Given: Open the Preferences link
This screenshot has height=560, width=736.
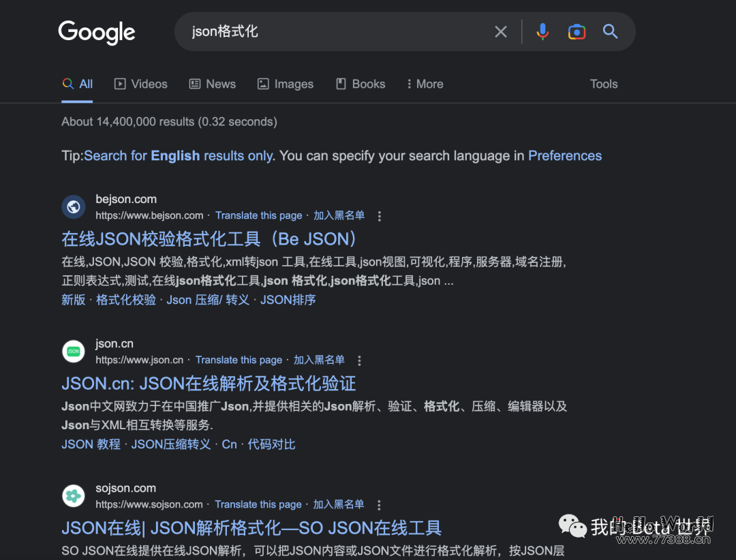Looking at the screenshot, I should coord(565,155).
